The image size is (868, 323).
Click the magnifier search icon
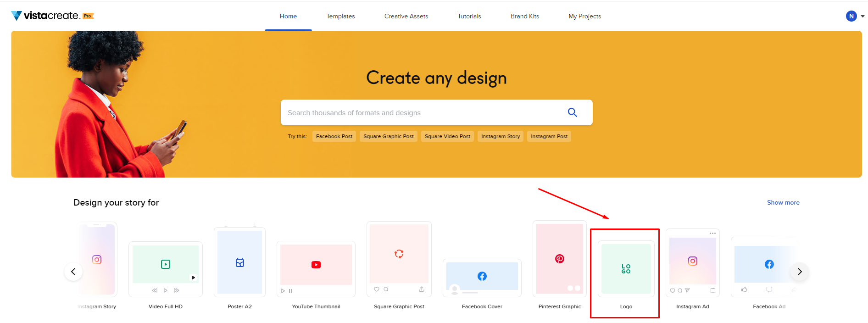[572, 112]
